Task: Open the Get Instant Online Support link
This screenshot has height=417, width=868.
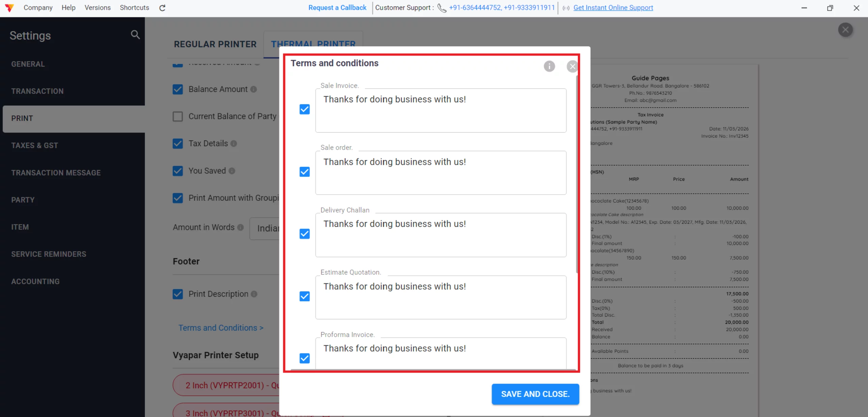Action: click(612, 7)
